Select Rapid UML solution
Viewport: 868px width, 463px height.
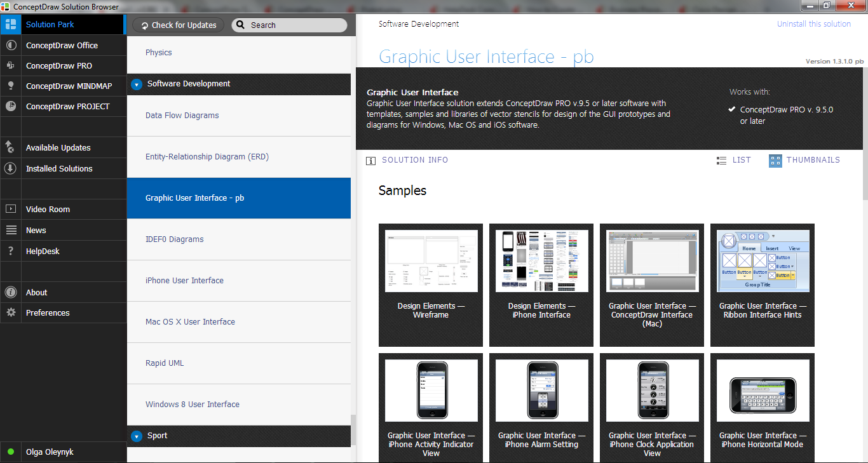239,363
